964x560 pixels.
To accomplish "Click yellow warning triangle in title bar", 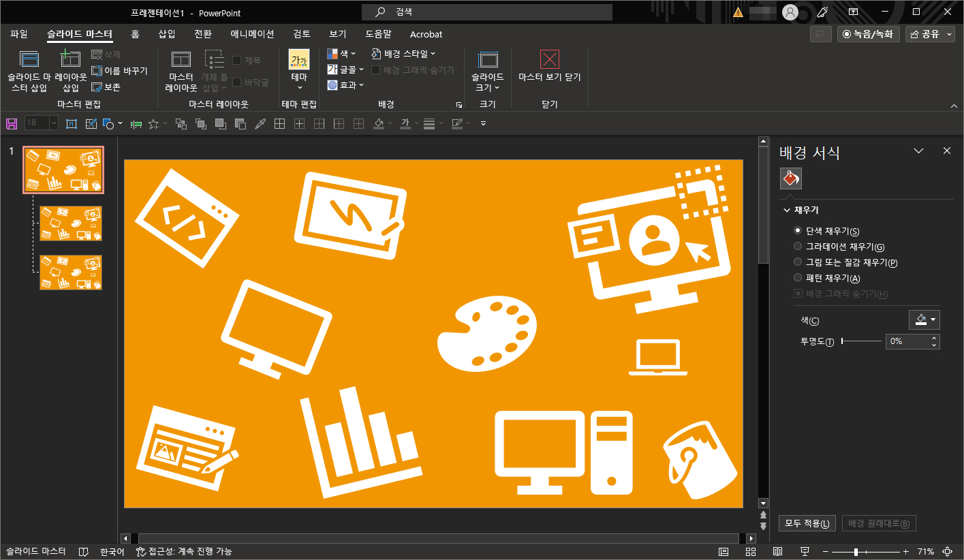I will click(x=738, y=12).
